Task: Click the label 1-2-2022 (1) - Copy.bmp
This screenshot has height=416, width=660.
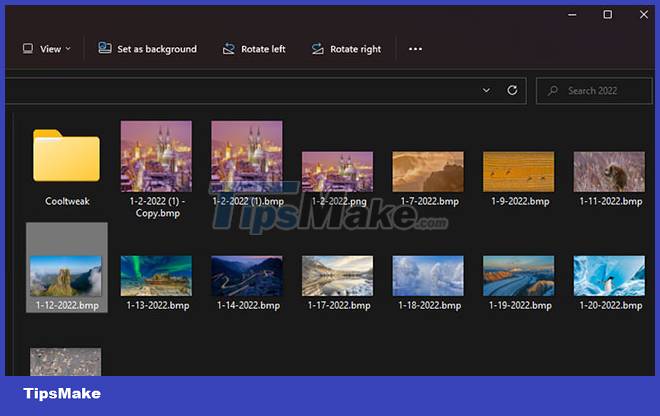Action: tap(158, 207)
